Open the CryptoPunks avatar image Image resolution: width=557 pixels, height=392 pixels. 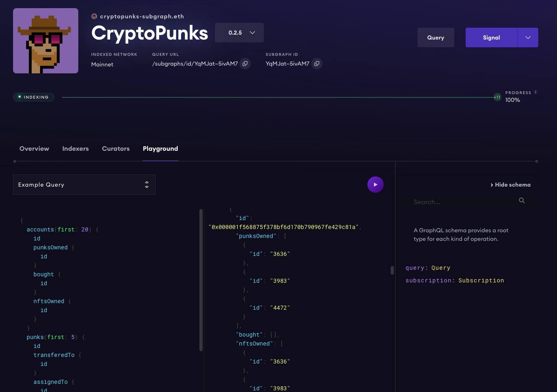tap(46, 41)
